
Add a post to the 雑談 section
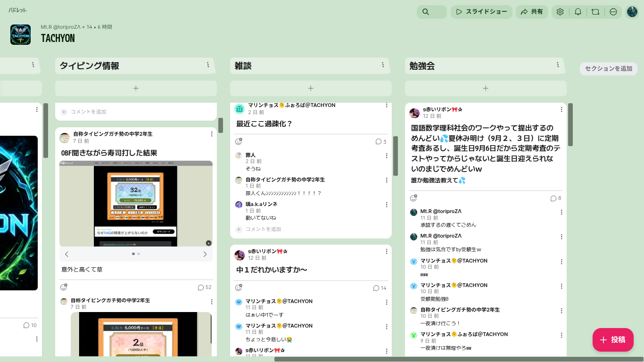[x=311, y=88]
